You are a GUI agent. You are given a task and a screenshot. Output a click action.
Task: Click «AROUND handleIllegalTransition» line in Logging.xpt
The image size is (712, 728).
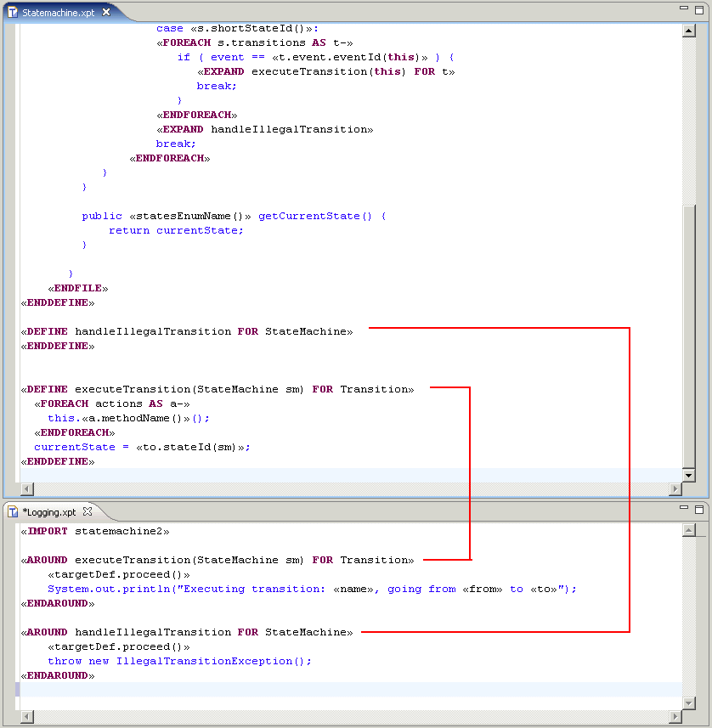click(187, 632)
